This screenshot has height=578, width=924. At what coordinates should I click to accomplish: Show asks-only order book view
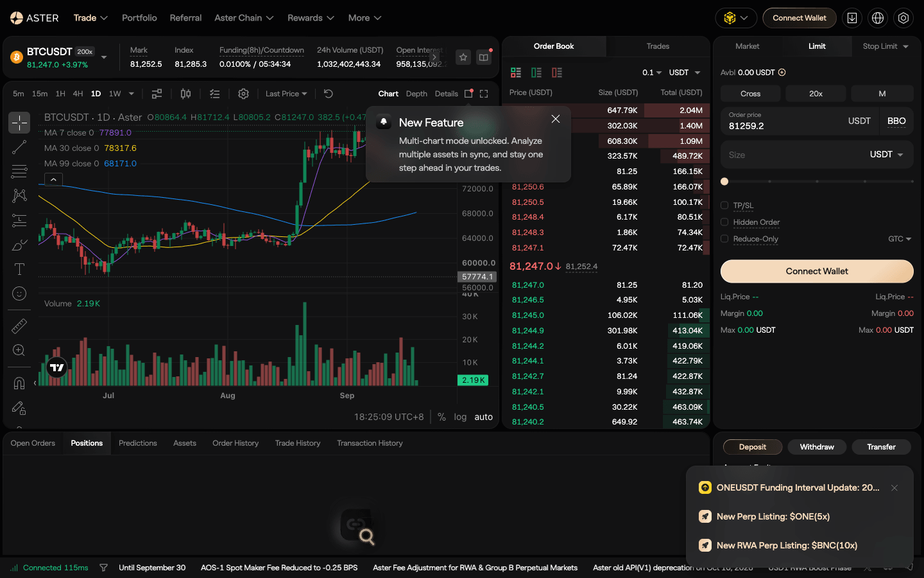coord(557,73)
